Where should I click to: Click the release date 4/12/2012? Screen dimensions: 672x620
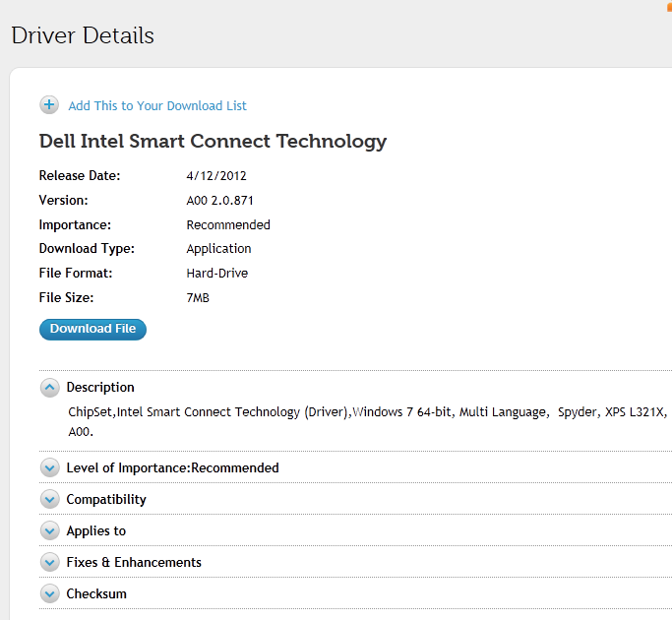click(x=216, y=176)
